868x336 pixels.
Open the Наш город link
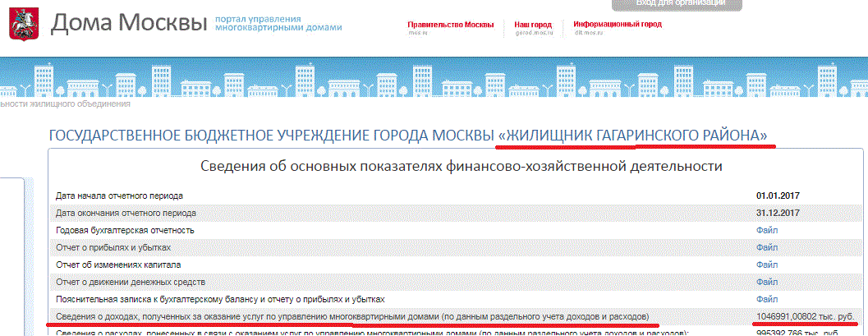click(x=533, y=25)
